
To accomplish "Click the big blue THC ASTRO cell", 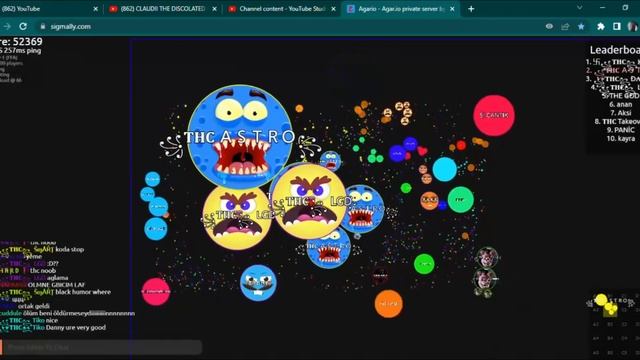I will (240, 137).
